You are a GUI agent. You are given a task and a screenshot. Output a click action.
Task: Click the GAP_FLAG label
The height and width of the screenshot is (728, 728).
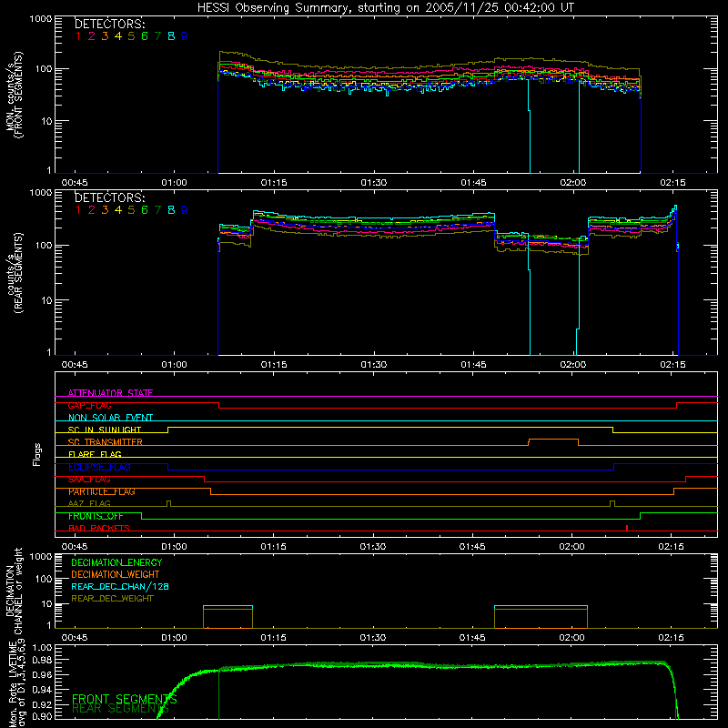(89, 405)
